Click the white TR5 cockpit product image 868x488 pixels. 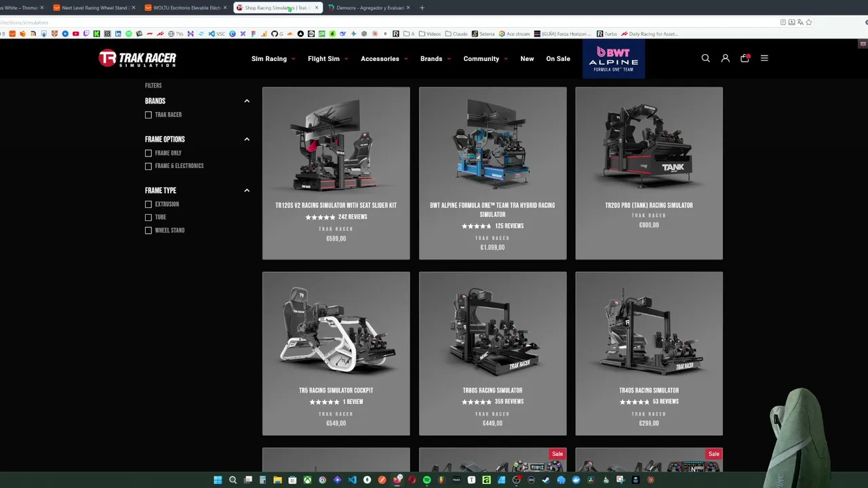[x=336, y=328]
